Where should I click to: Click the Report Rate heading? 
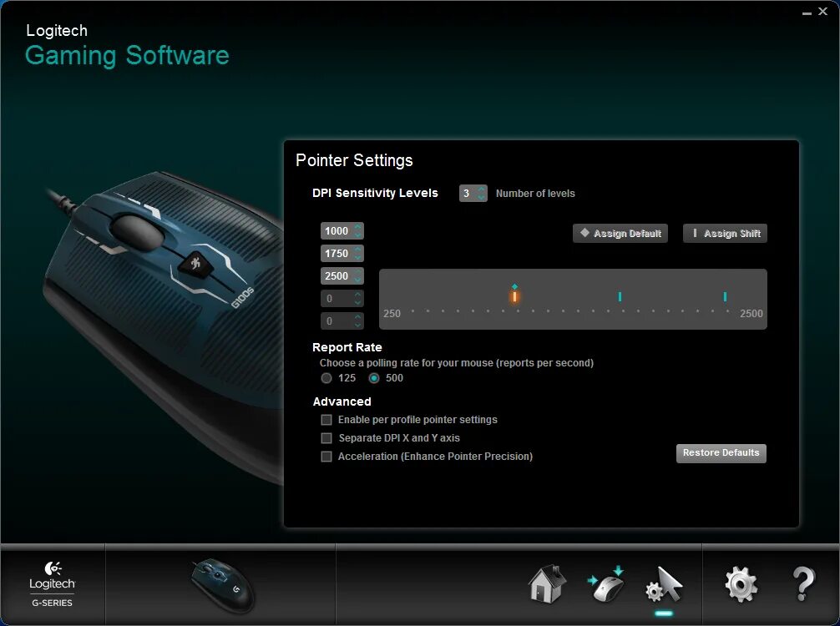[x=347, y=347]
